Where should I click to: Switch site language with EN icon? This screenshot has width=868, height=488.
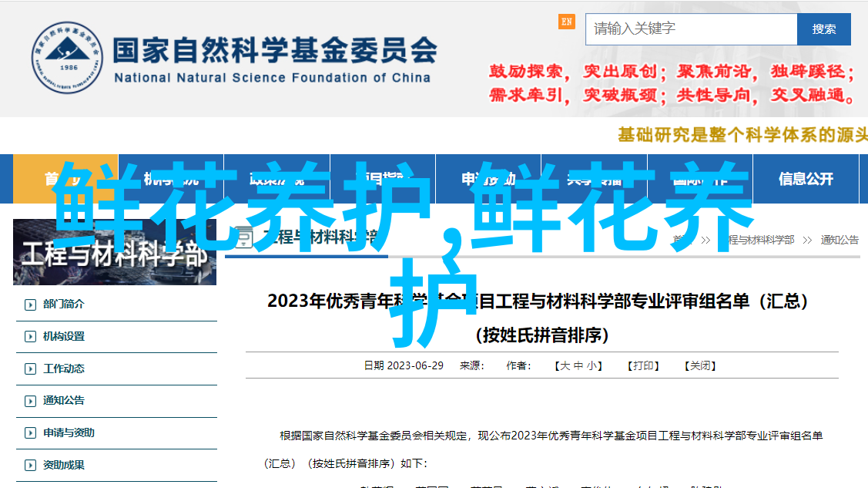(566, 22)
